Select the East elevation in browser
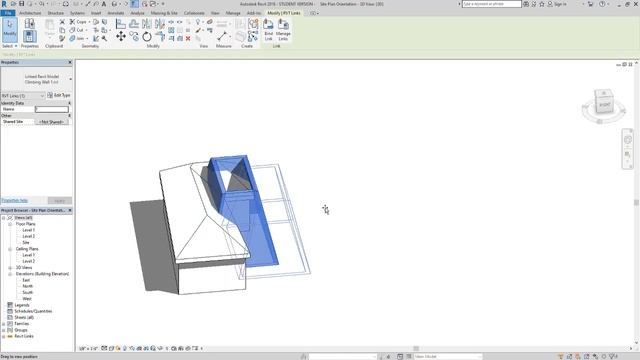This screenshot has height=360, width=640. click(x=26, y=280)
